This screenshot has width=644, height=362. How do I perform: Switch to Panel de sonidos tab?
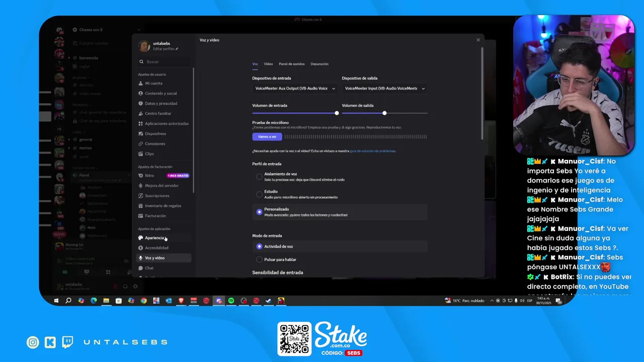click(292, 64)
